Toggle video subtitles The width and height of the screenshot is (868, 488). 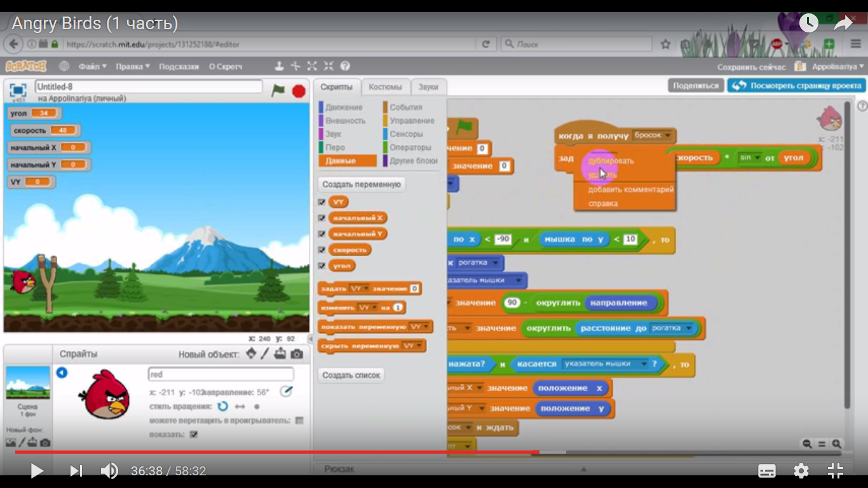coord(767,471)
